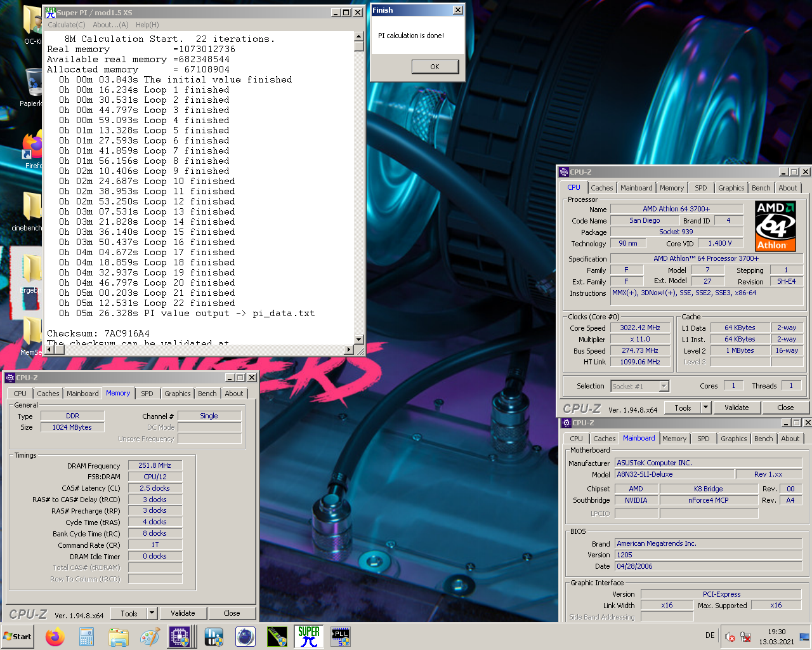Open Tools dropdown arrow in CPU window
Screen dimensions: 812x650
pos(705,408)
